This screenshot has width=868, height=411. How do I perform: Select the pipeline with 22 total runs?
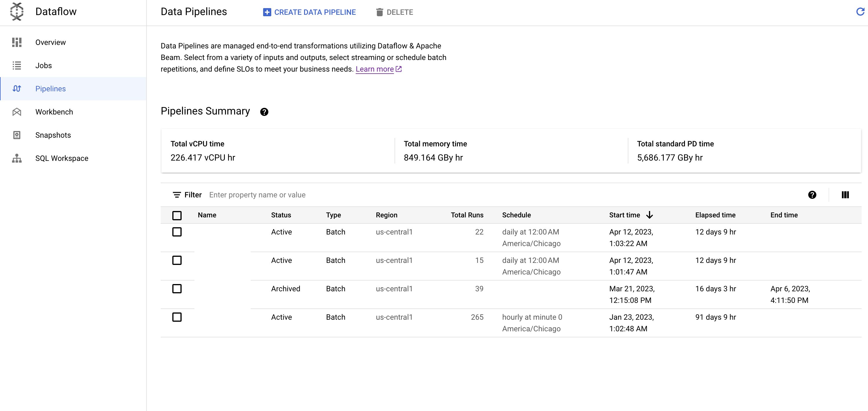pos(177,232)
